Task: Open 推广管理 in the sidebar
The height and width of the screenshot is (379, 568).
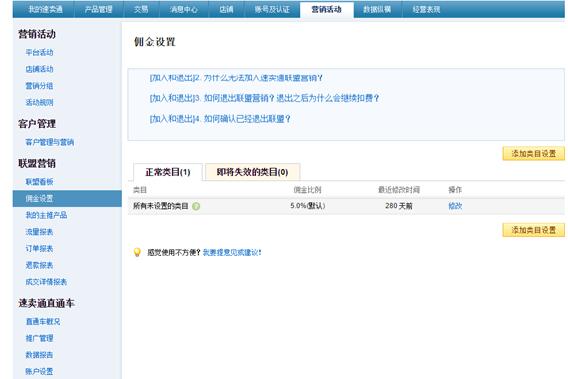Action: (x=39, y=338)
